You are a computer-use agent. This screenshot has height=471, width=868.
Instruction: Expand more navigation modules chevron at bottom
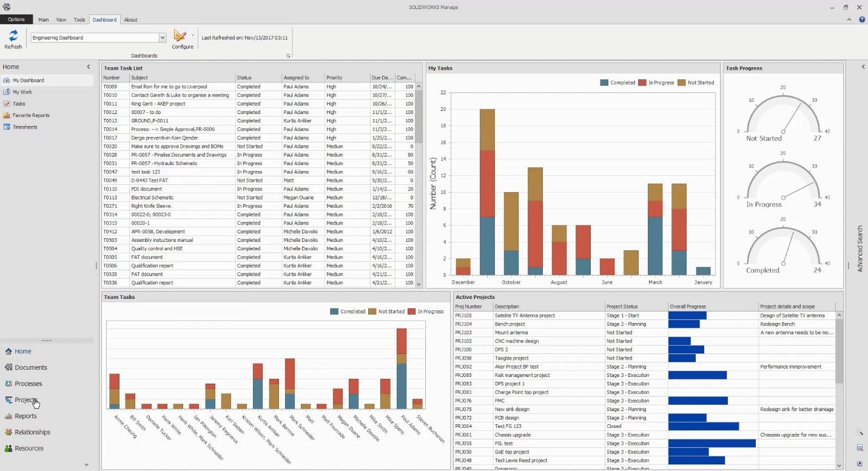[x=86, y=465]
